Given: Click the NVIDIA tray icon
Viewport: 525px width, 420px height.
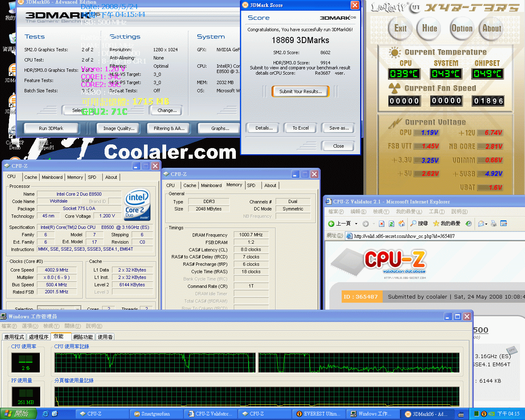Looking at the screenshot, I should coord(491,414).
